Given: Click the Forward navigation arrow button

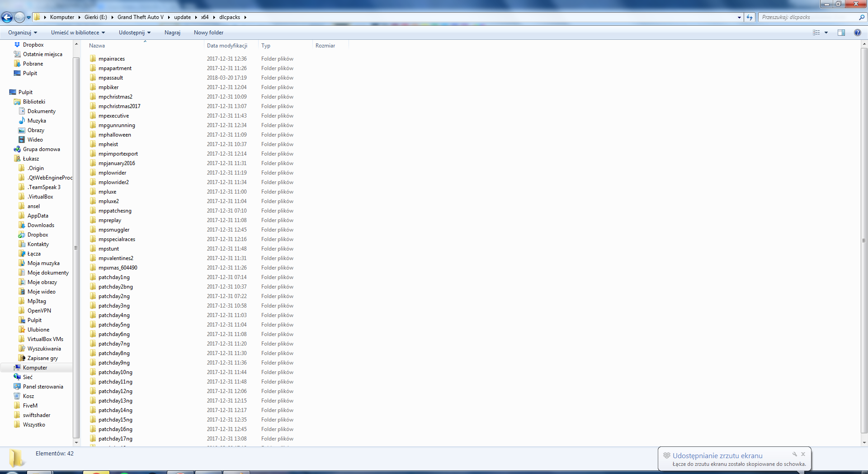Looking at the screenshot, I should [x=19, y=17].
